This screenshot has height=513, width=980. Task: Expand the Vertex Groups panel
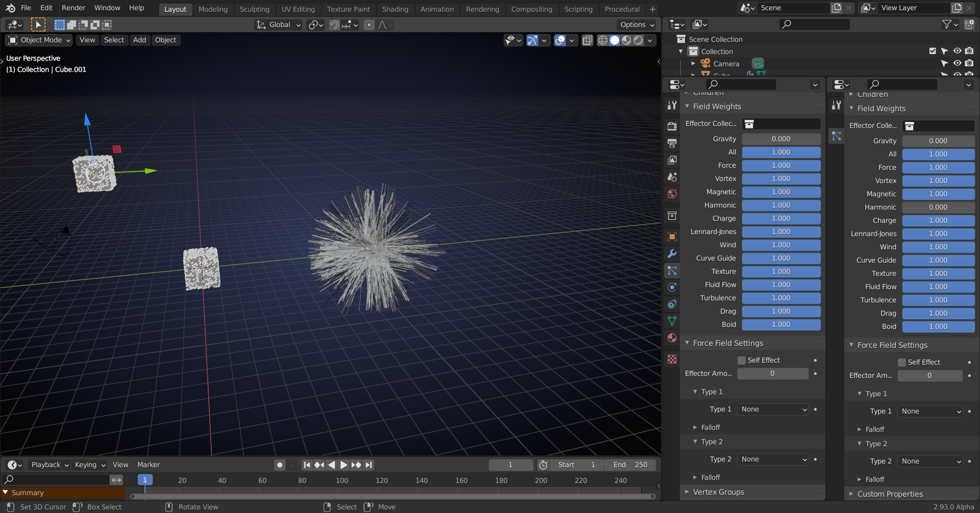pos(718,492)
